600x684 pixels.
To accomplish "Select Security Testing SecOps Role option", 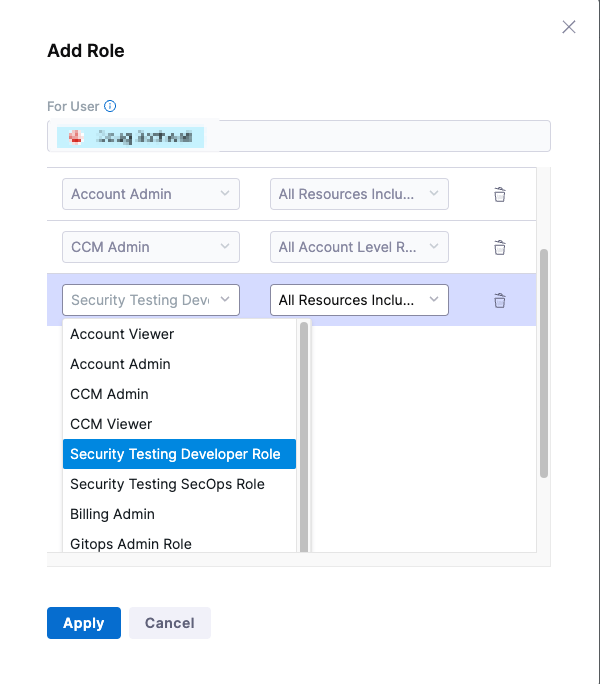I will tap(167, 484).
